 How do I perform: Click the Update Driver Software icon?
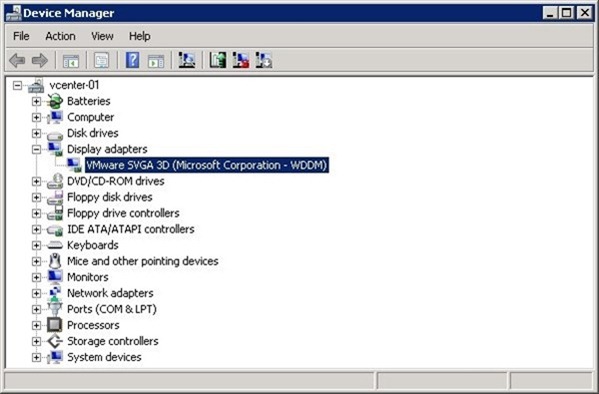click(218, 60)
